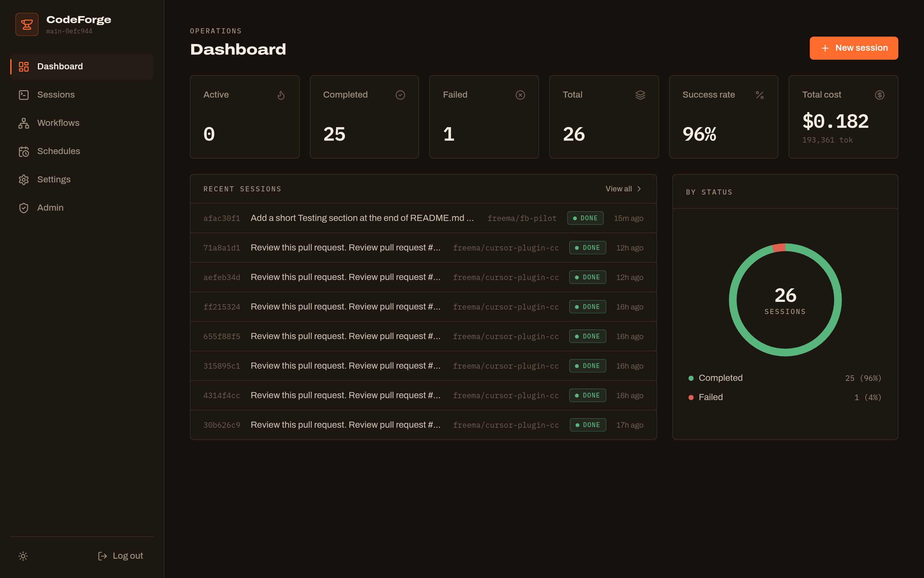Click the Completed count 25
This screenshot has width=924, height=578.
point(334,134)
